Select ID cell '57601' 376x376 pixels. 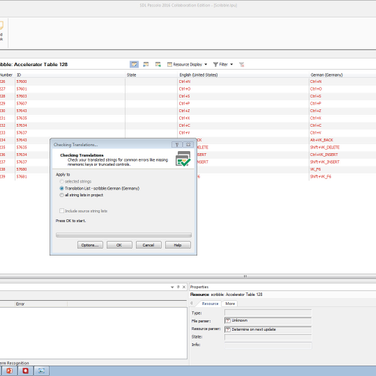tap(70, 89)
